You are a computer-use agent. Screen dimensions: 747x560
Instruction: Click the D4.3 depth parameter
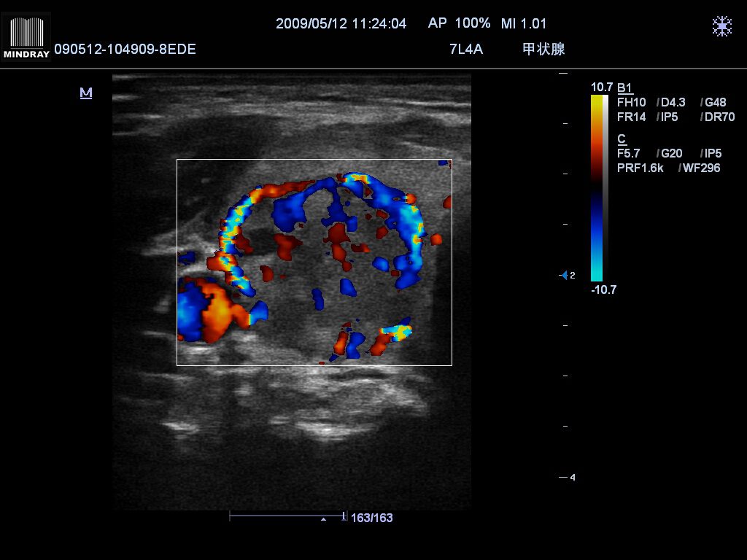672,102
